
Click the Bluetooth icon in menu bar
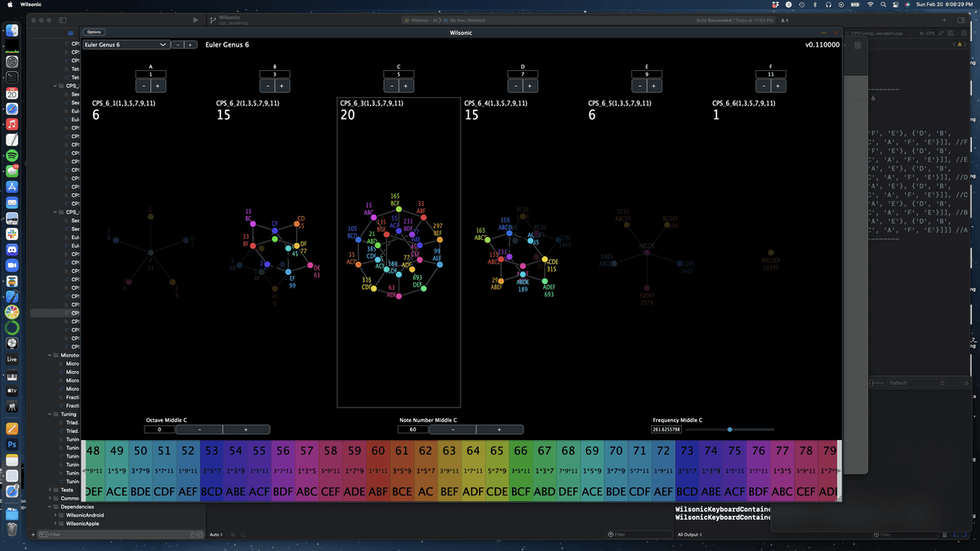click(x=813, y=5)
